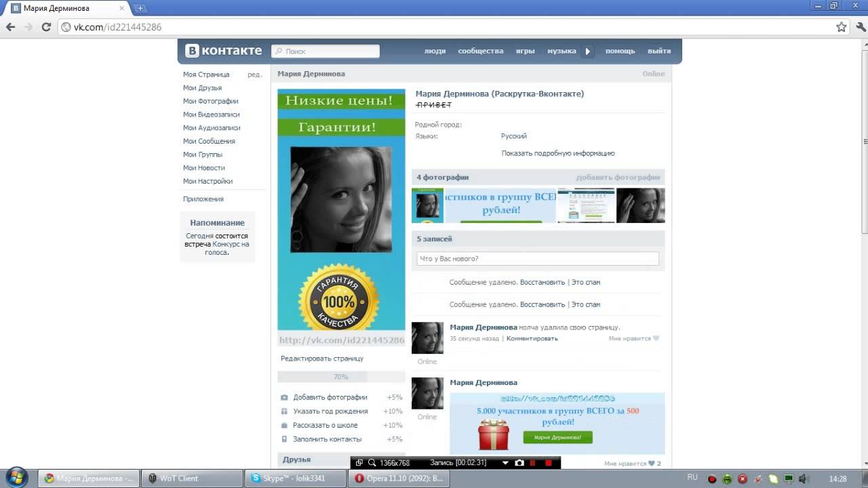
Task: Click the 70% profile completion bar
Action: coord(341,377)
